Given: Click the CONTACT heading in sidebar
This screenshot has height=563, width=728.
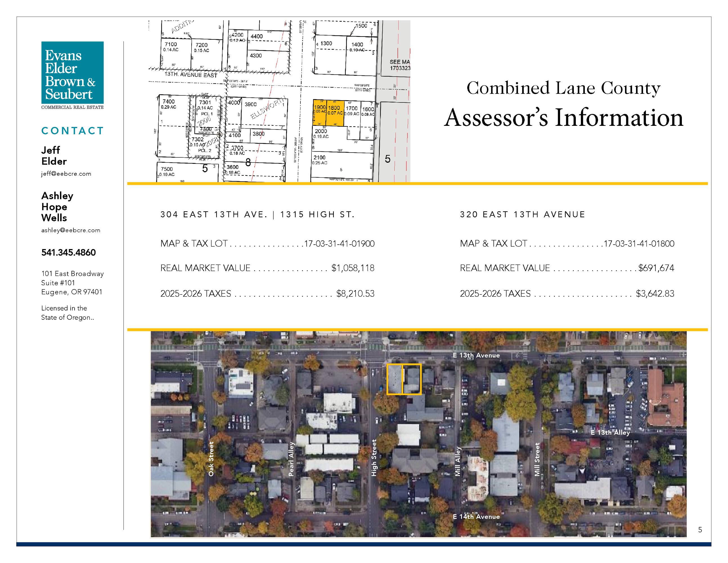Looking at the screenshot, I should [x=72, y=131].
